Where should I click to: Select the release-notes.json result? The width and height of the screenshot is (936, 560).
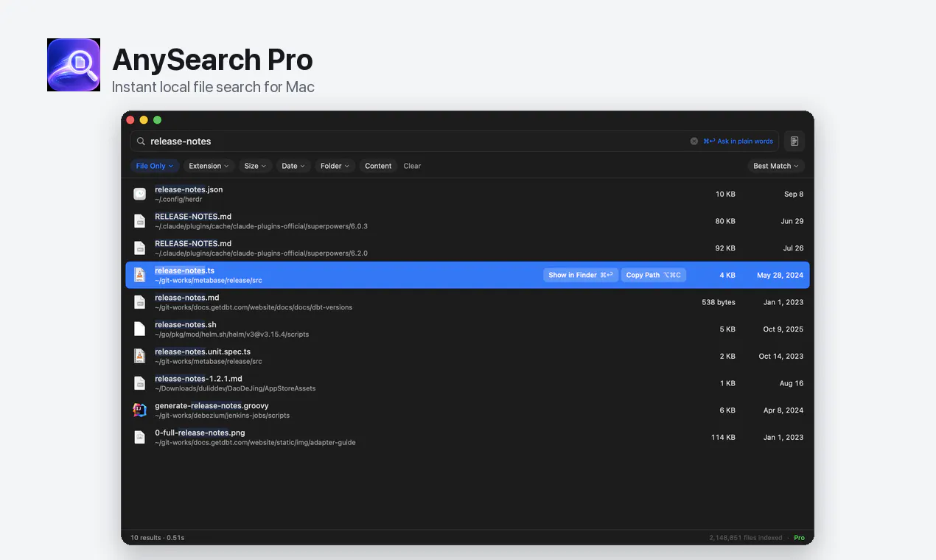tap(467, 194)
